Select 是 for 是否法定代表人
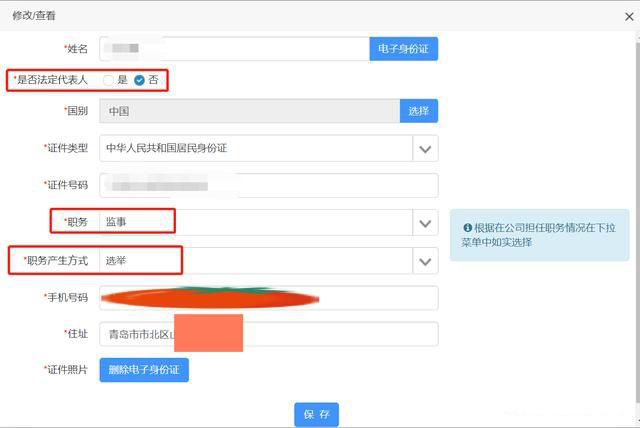Screen dimensions: 640x428 pos(108,80)
